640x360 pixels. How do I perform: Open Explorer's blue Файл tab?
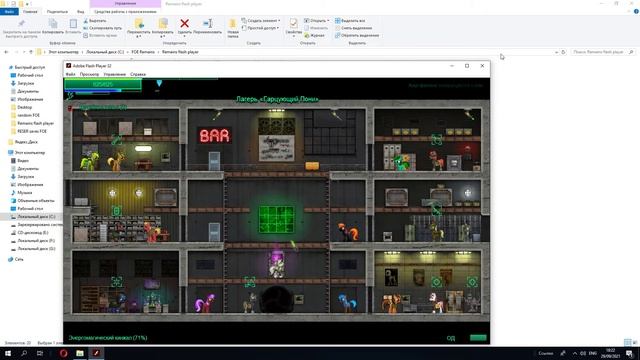tap(9, 11)
